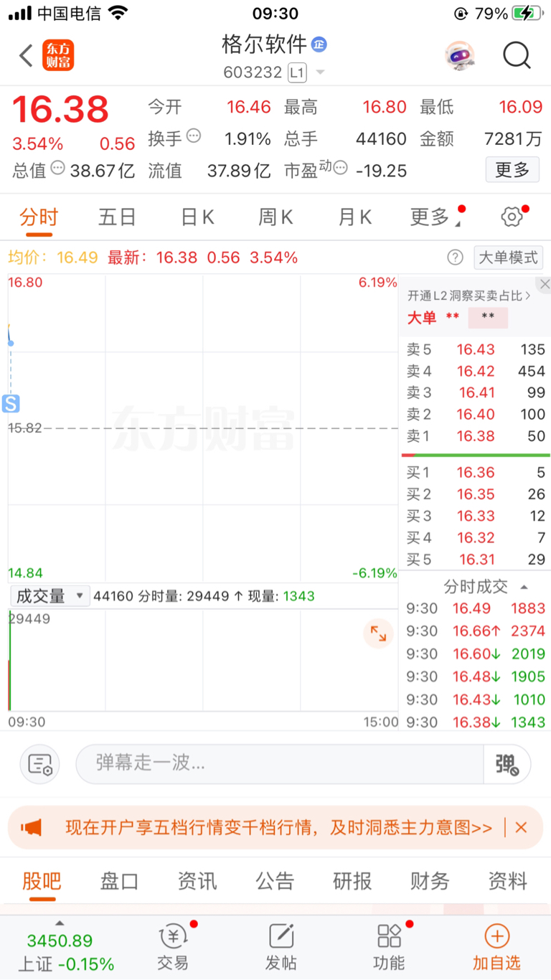This screenshot has height=980, width=551.
Task: Toggle 大单模式 button
Action: coord(508,258)
